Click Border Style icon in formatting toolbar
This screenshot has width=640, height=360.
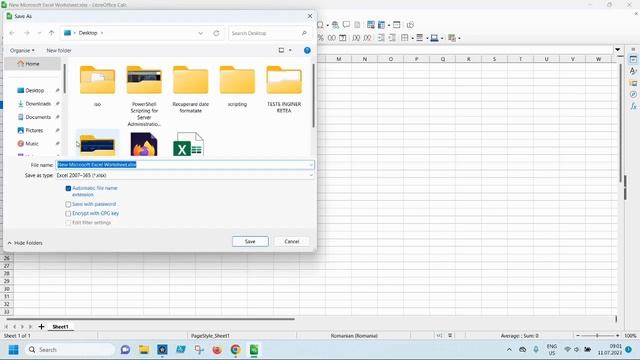click(x=419, y=38)
